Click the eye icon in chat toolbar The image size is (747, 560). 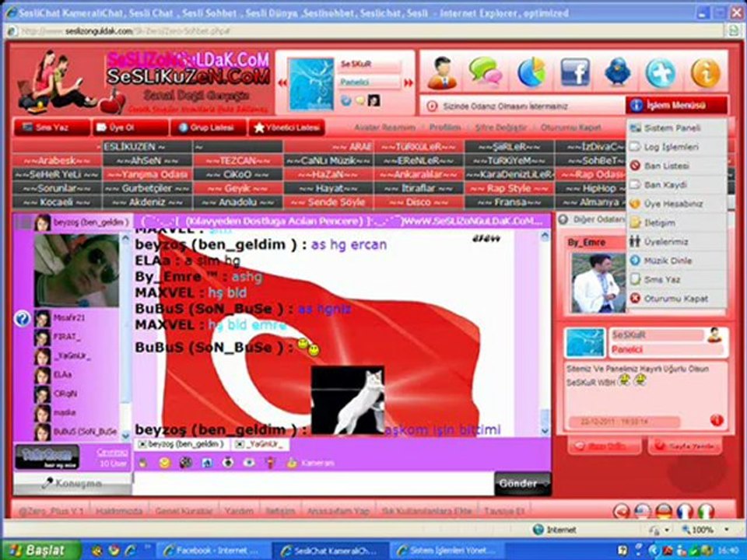(249, 462)
